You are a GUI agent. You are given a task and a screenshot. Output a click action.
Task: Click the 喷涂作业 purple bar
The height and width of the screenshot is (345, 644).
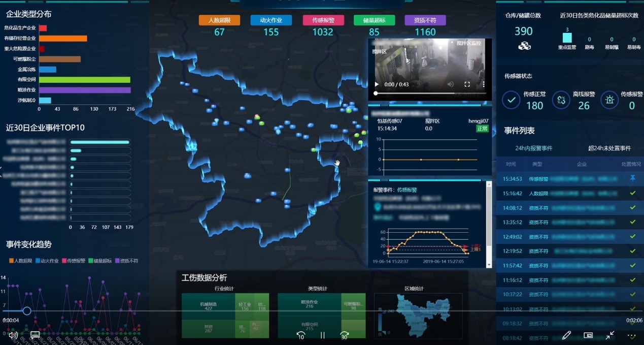click(x=85, y=90)
